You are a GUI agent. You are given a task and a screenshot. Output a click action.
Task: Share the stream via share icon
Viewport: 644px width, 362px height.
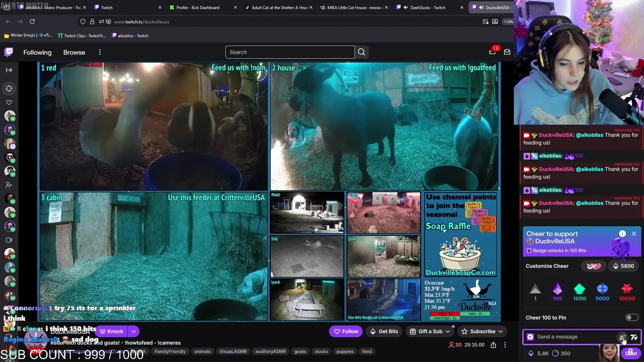tap(494, 345)
